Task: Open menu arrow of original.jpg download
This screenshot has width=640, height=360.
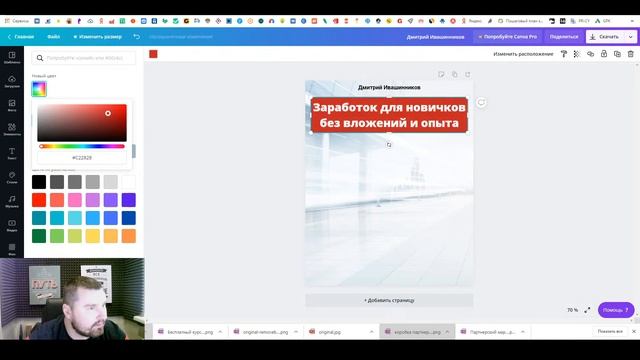Action: click(x=371, y=332)
